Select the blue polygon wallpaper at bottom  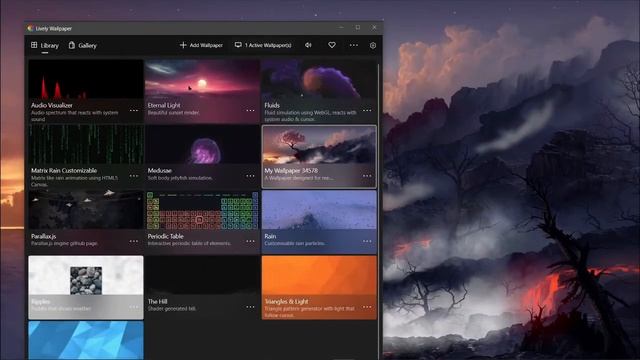pyautogui.click(x=86, y=340)
